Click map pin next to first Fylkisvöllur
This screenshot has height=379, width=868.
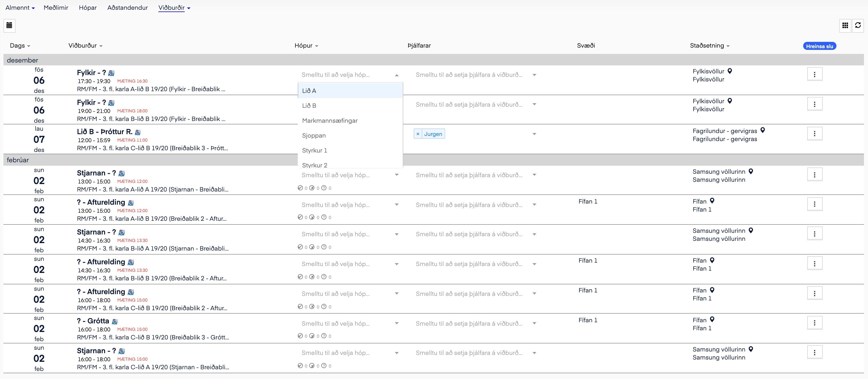729,71
